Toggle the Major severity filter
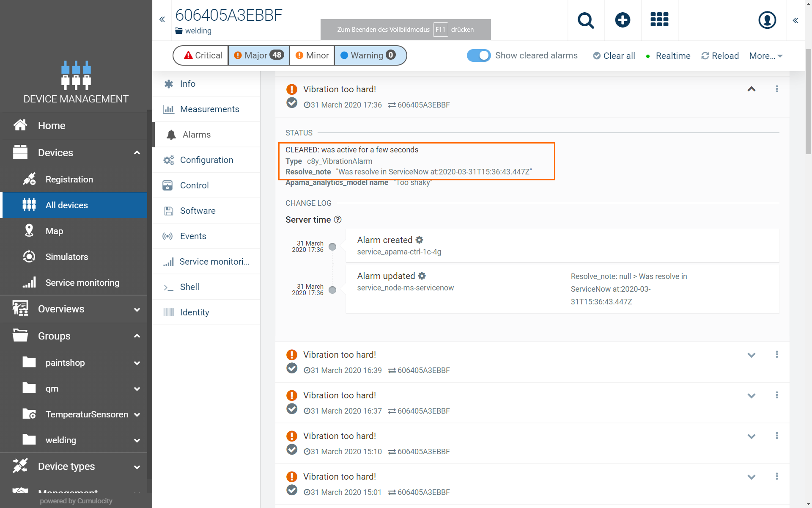The height and width of the screenshot is (508, 812). point(259,55)
